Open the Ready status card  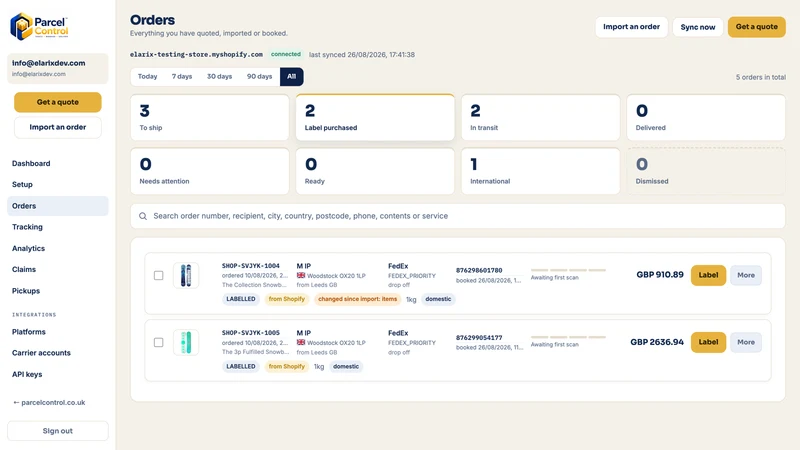(375, 171)
